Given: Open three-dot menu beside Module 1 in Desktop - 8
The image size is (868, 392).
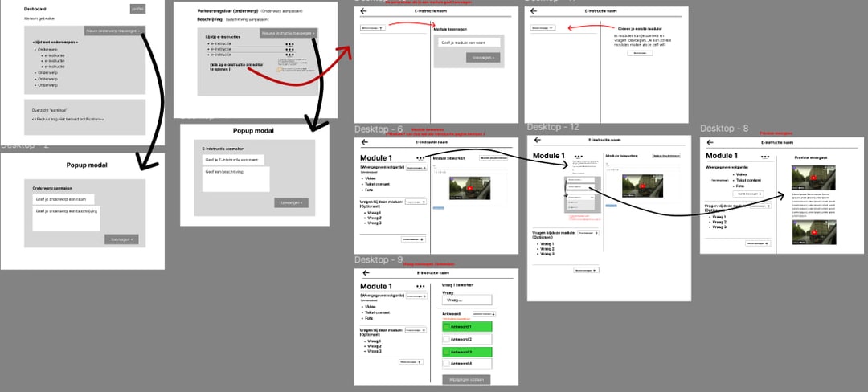Looking at the screenshot, I should [765, 157].
